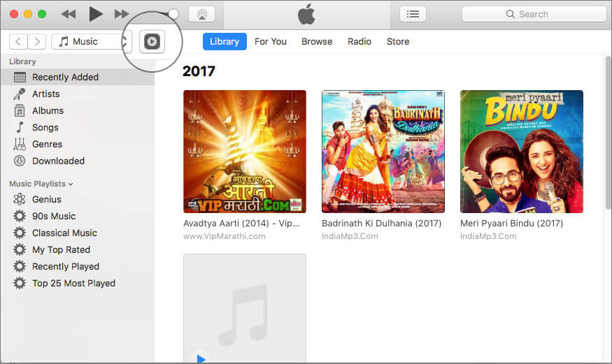This screenshot has width=612, height=364.
Task: Switch to the Library tab
Action: (x=225, y=42)
